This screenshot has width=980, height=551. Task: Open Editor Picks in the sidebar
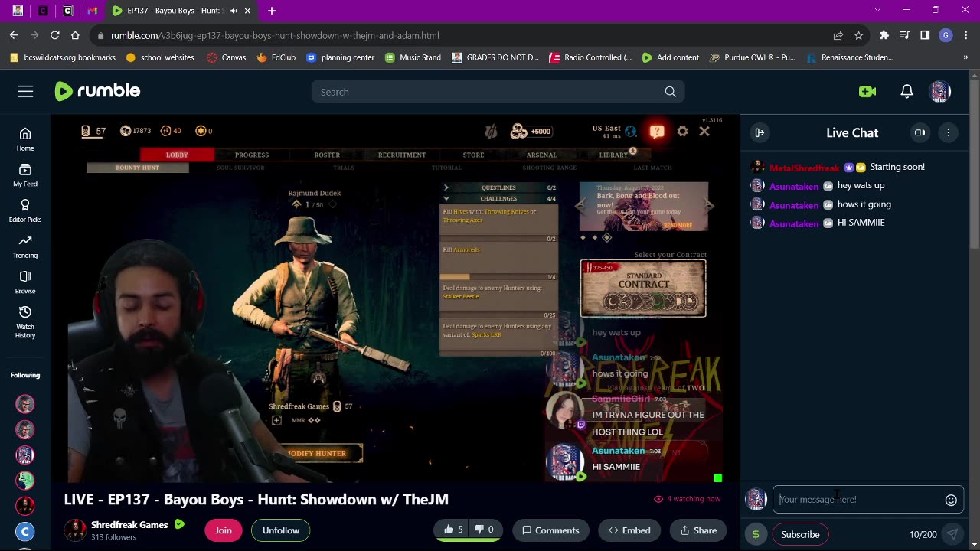[x=25, y=210]
